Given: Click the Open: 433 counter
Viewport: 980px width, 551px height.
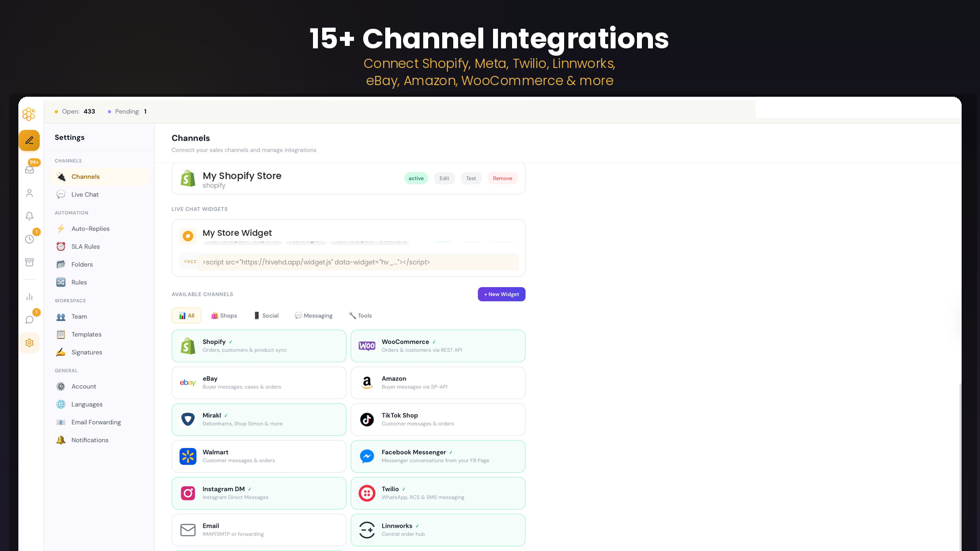Looking at the screenshot, I should click(x=75, y=111).
